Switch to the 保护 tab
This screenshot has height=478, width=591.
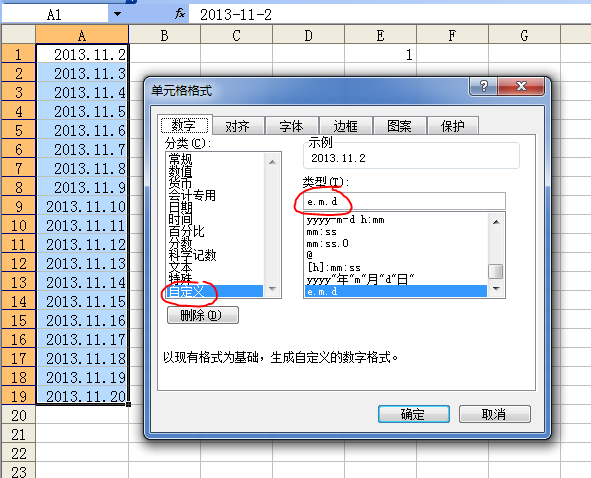[453, 126]
